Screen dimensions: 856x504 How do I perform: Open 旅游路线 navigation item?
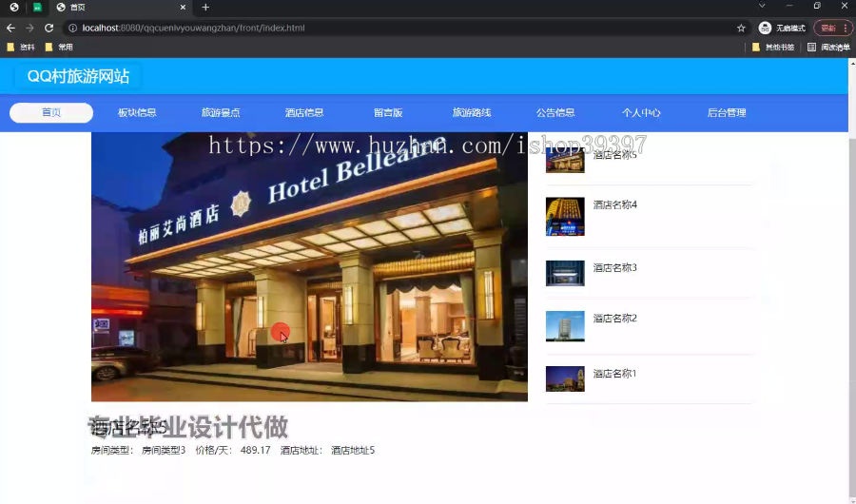pos(472,112)
